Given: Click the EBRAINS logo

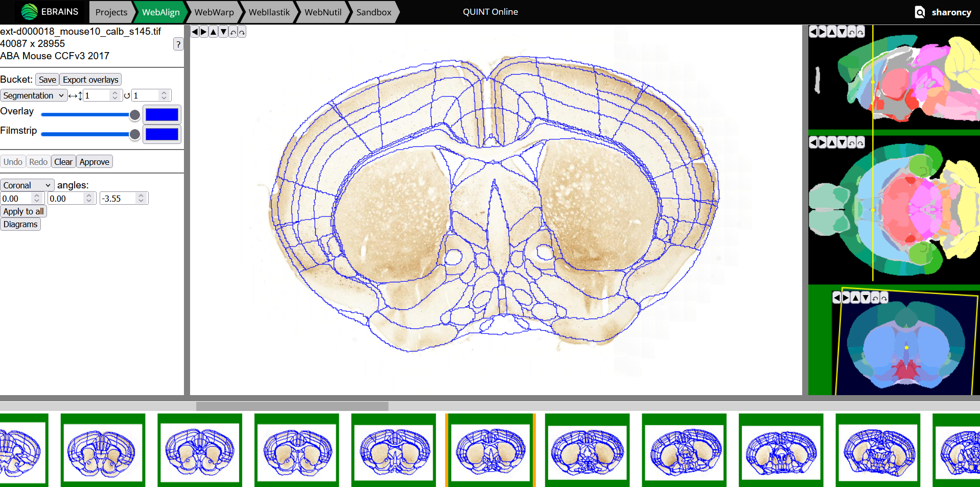Looking at the screenshot, I should (x=50, y=12).
